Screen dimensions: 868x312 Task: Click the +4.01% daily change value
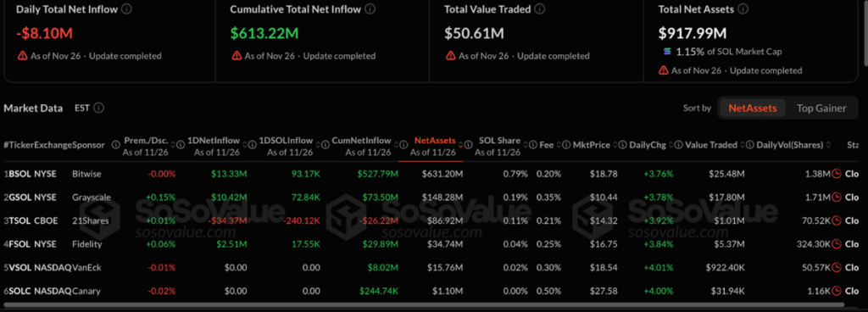pos(658,267)
